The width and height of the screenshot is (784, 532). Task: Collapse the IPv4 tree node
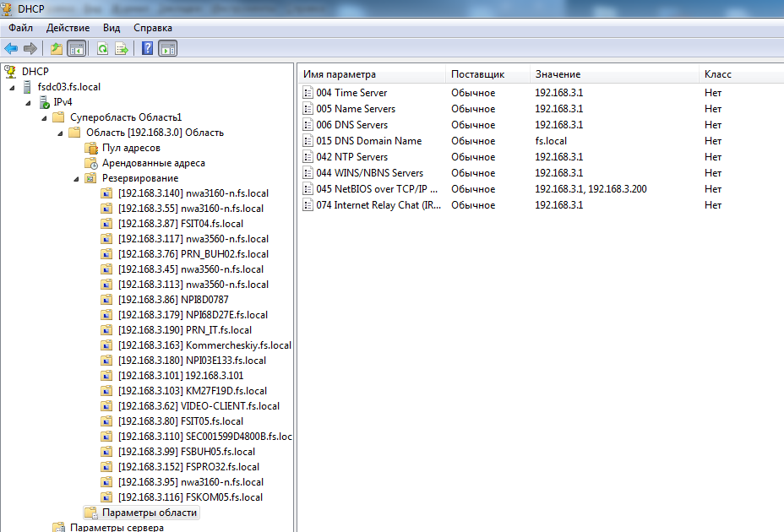(28, 103)
